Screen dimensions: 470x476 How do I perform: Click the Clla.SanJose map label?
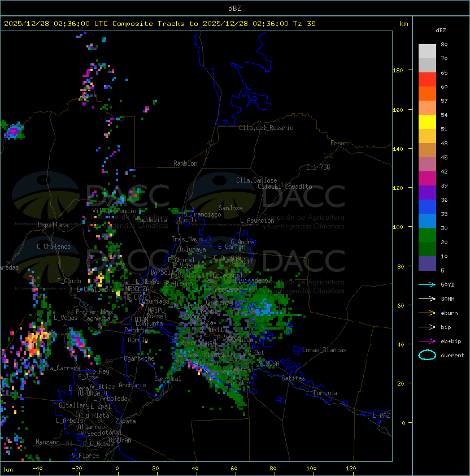click(x=256, y=180)
